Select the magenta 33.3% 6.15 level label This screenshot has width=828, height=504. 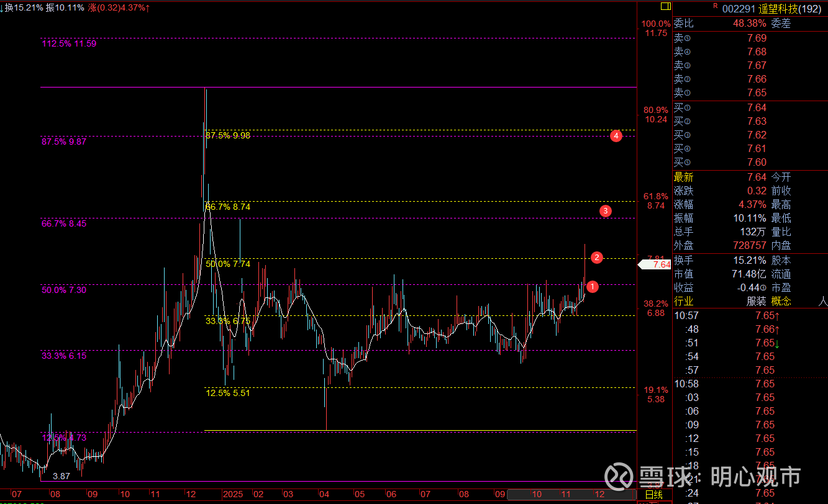pyautogui.click(x=64, y=356)
